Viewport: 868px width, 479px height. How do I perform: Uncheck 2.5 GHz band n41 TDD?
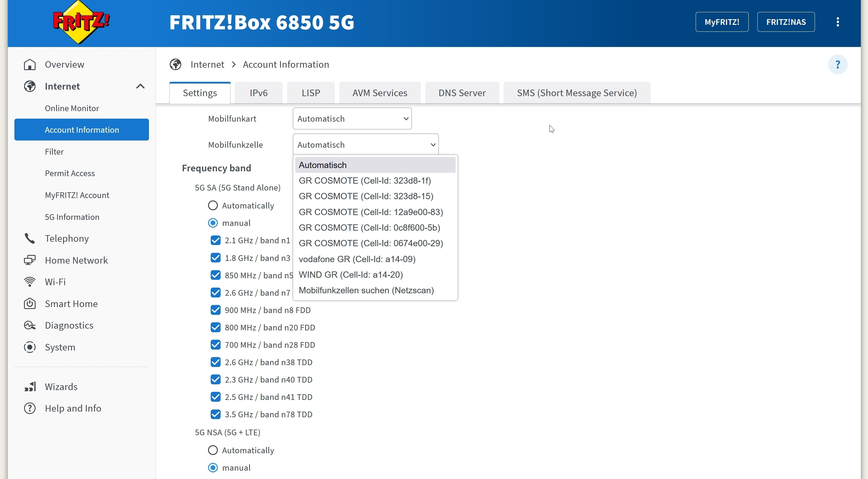click(x=215, y=397)
